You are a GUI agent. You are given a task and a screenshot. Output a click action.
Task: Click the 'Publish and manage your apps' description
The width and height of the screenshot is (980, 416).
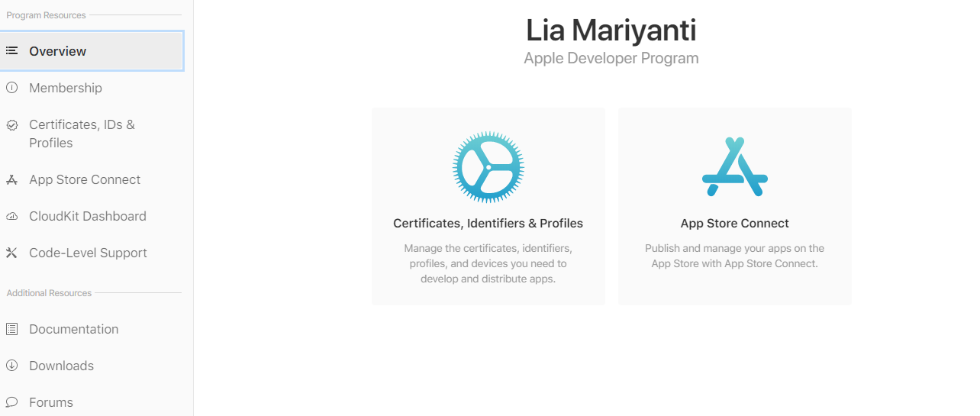(x=735, y=256)
